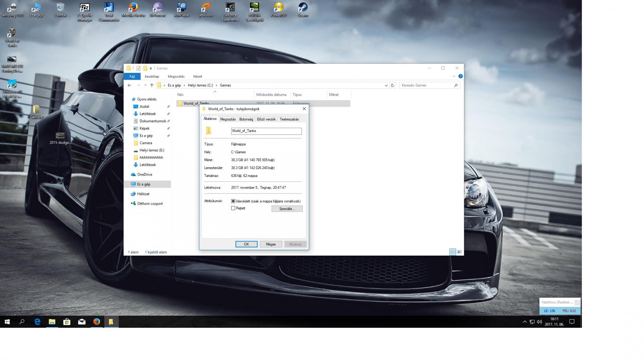The width and height of the screenshot is (644, 363).
Task: Click Explorer back arrow
Action: click(x=129, y=85)
